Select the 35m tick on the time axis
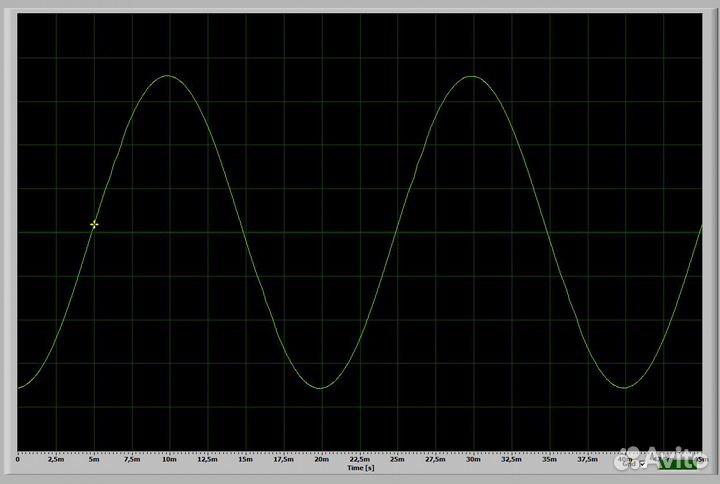The height and width of the screenshot is (484, 720). [550, 459]
